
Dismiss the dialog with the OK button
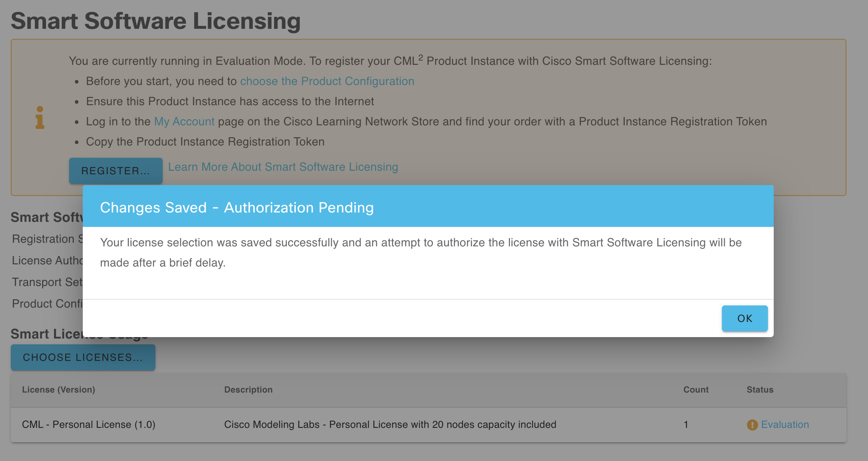click(744, 318)
